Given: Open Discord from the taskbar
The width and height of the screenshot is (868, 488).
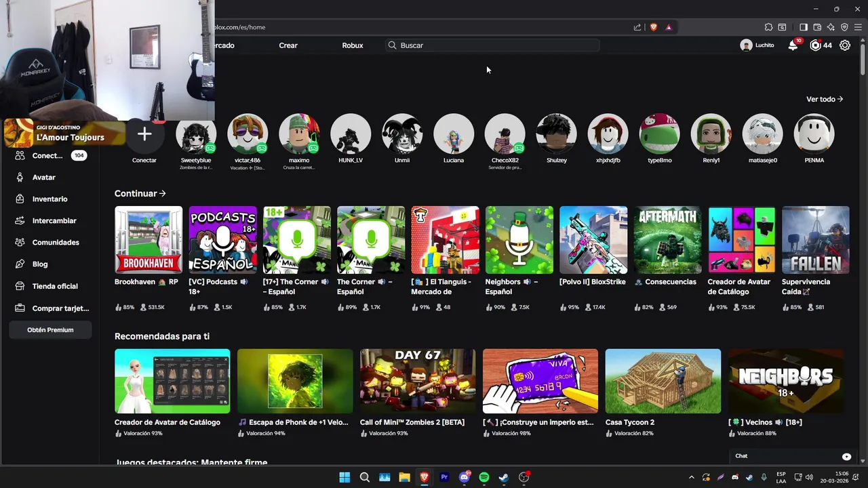Looking at the screenshot, I should (x=465, y=477).
